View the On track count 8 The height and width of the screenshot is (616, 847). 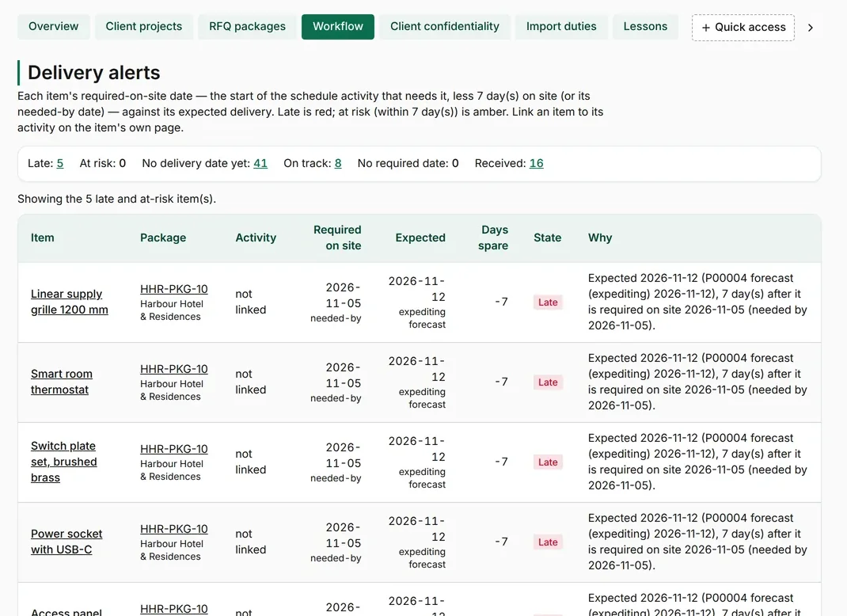338,163
